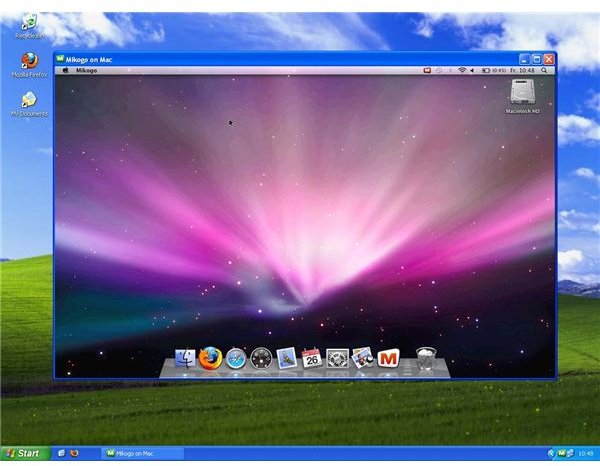Image resolution: width=600 pixels, height=466 pixels.
Task: Open the Wi-Fi status menu
Action: coord(462,70)
